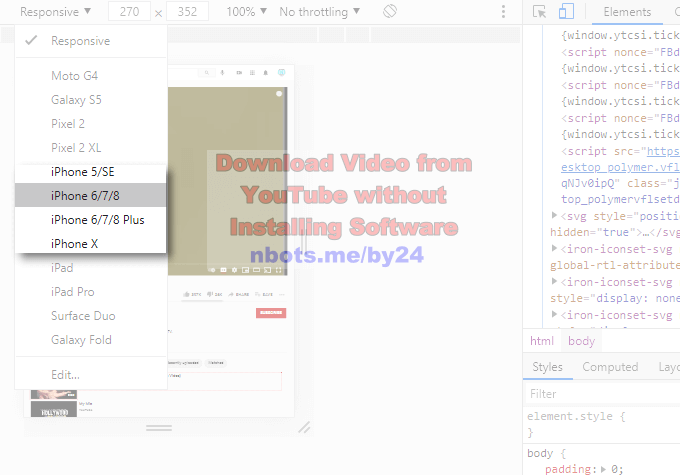This screenshot has width=680, height=475.
Task: Click the red Subscribe button in preview
Action: pyautogui.click(x=271, y=313)
